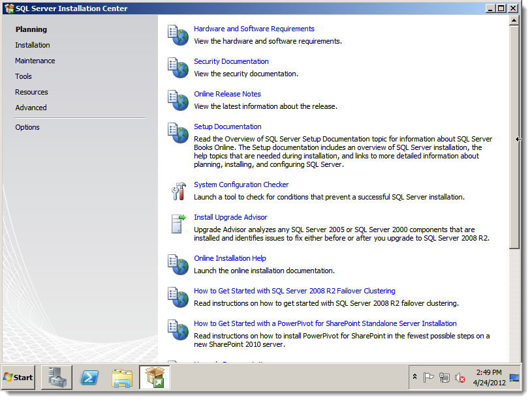Click the Hardware and Software Requirements globe icon
This screenshot has width=532, height=401.
(178, 35)
